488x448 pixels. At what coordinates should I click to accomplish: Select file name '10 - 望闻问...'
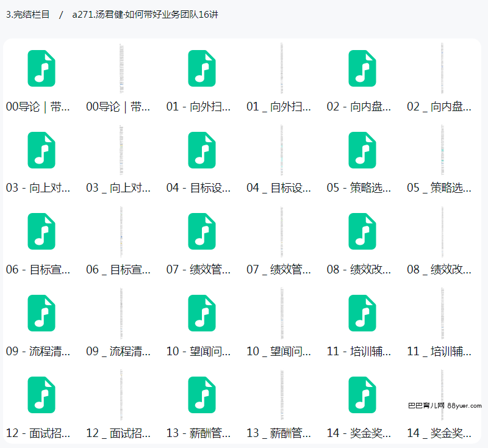[199, 351]
